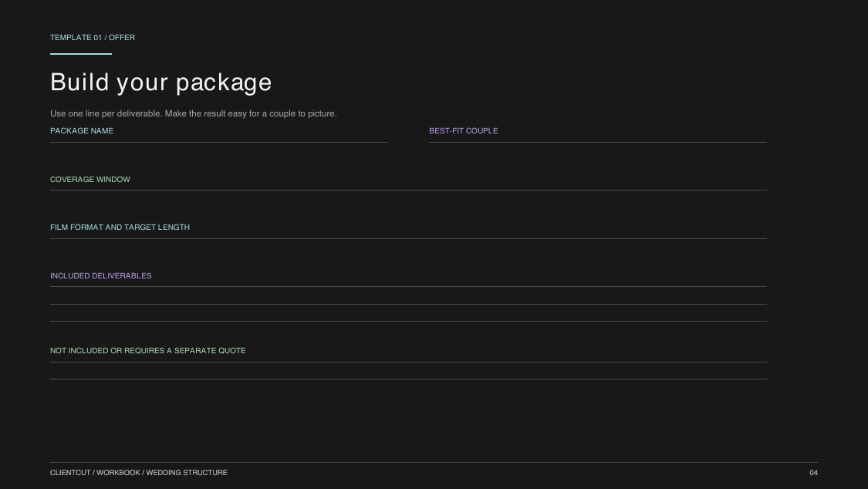Click the 'Use one line per deliverable' instruction
Viewport: 868px width, 489px height.
[x=194, y=113]
